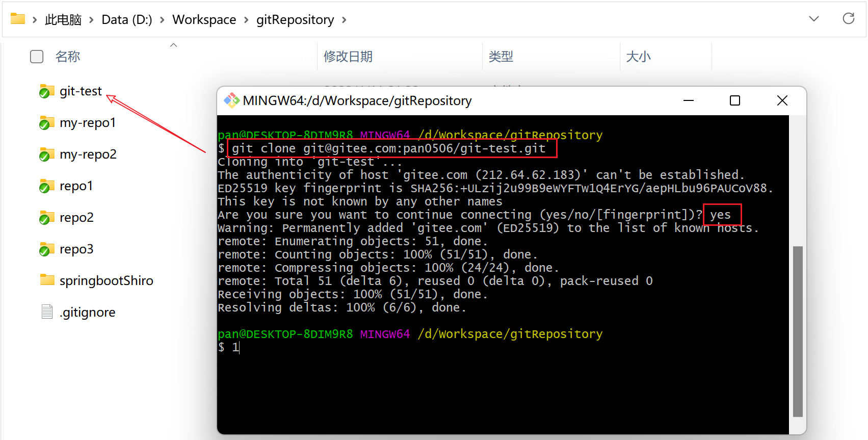This screenshot has height=440, width=868.
Task: Select the springbootShiro folder icon
Action: (x=47, y=280)
